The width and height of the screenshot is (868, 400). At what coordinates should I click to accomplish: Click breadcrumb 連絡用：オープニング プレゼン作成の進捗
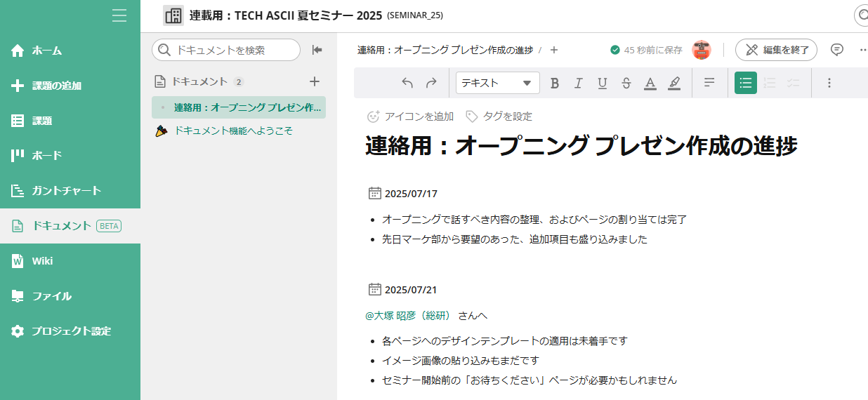(445, 50)
